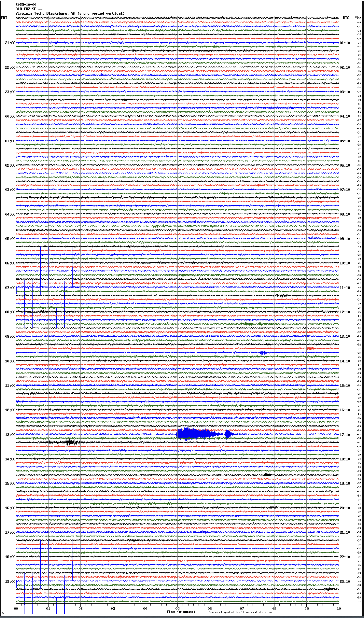The image size is (364, 618).
Task: Click the green burst near minute 07
Action: (x=248, y=324)
